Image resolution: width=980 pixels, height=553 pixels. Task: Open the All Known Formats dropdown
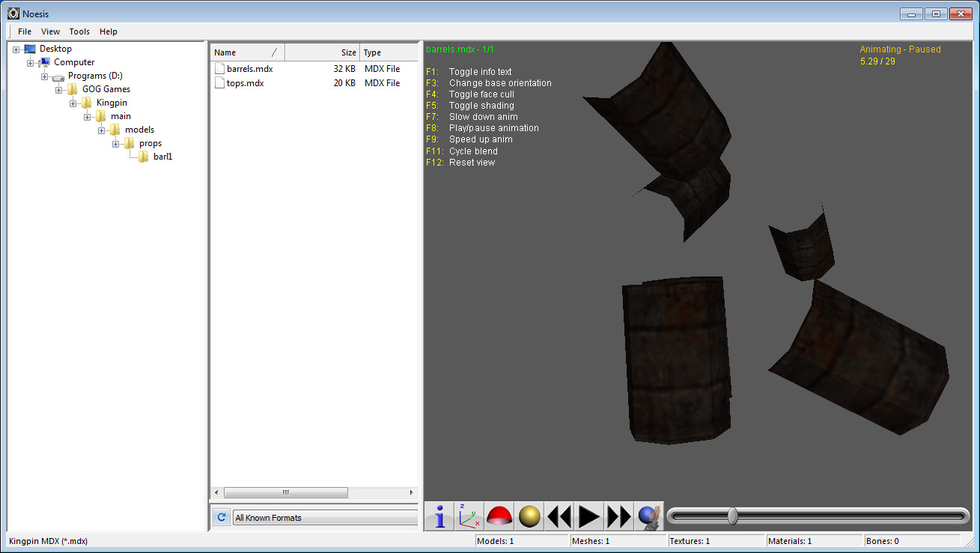(325, 518)
